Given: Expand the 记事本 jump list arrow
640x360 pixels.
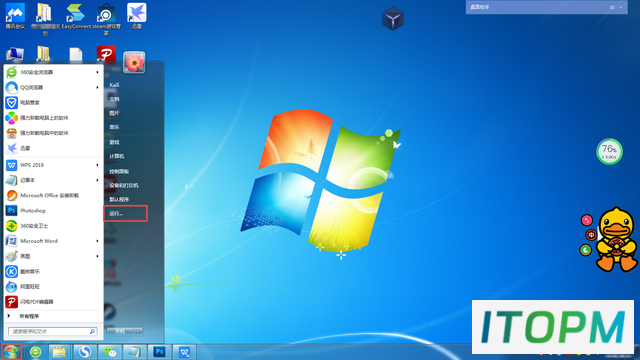Looking at the screenshot, I should pyautogui.click(x=97, y=180).
